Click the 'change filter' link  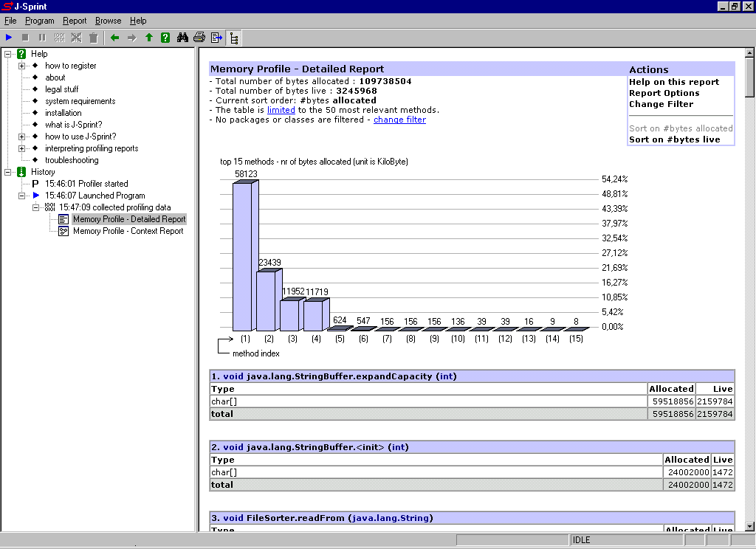399,120
